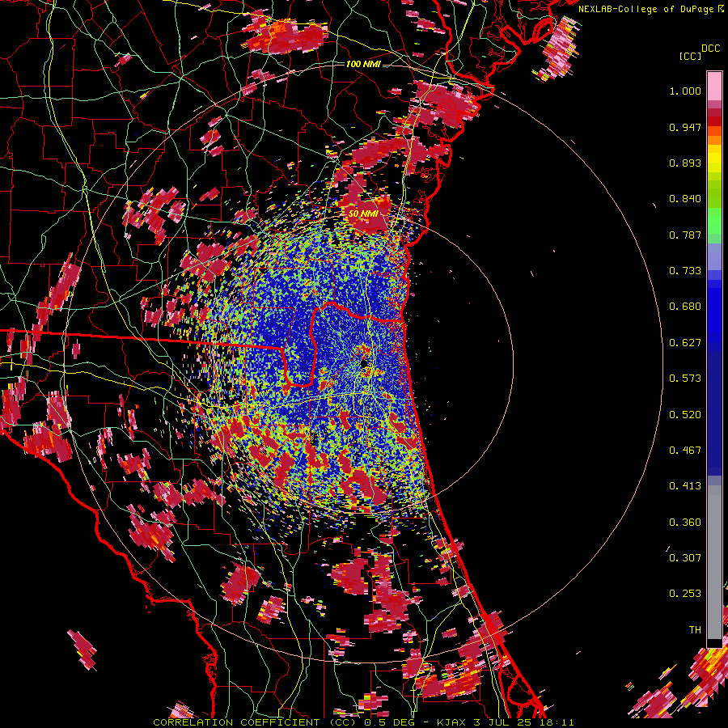Pick the red band beside 0.947
The image size is (728, 728).
point(714,121)
